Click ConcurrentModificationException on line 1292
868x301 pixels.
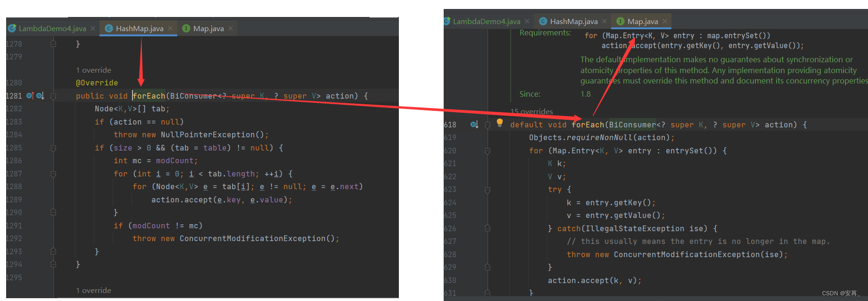[252, 239]
